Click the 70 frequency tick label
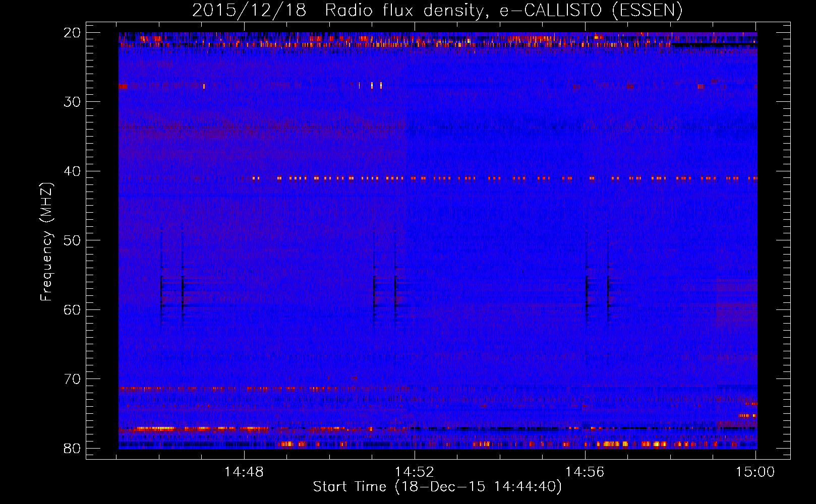The height and width of the screenshot is (504, 816). [x=73, y=379]
